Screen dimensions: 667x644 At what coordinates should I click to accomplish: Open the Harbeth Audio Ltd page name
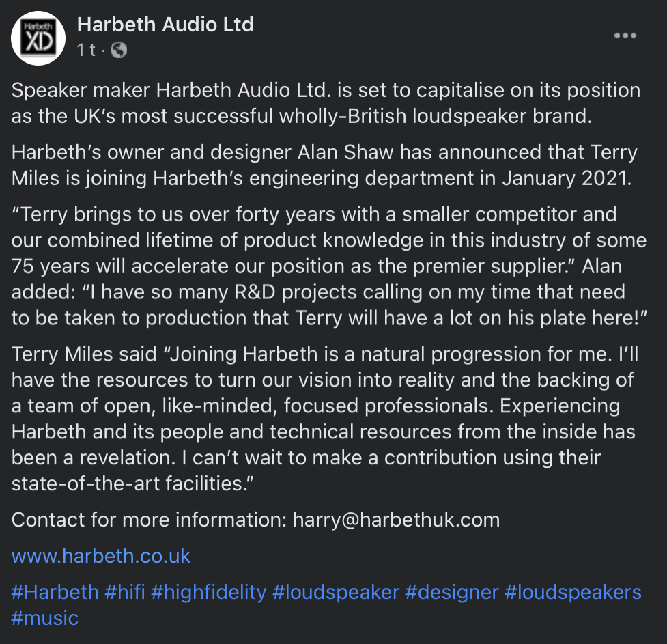coord(165,25)
